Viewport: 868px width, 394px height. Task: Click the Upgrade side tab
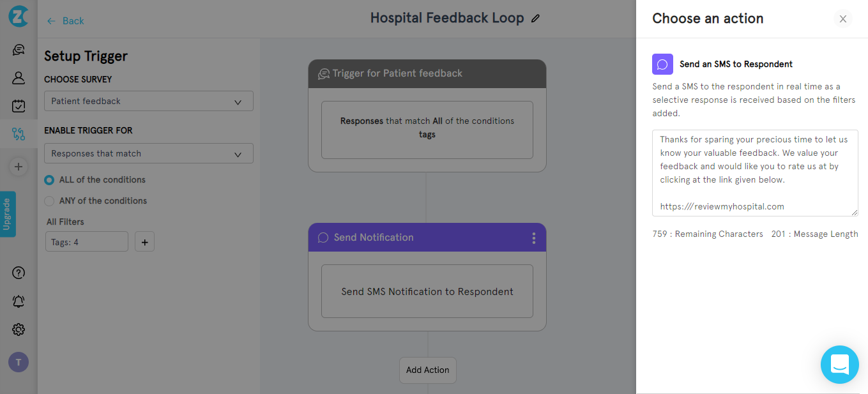(x=8, y=214)
